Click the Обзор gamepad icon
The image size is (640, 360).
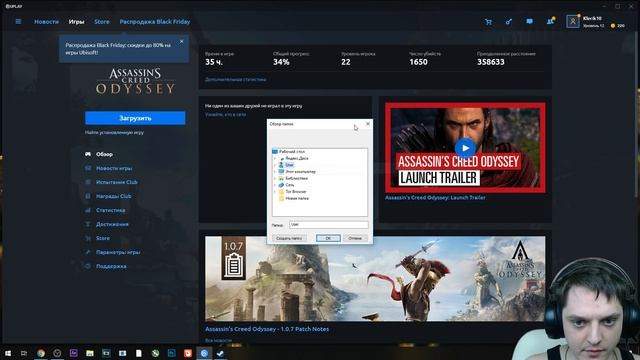click(88, 154)
